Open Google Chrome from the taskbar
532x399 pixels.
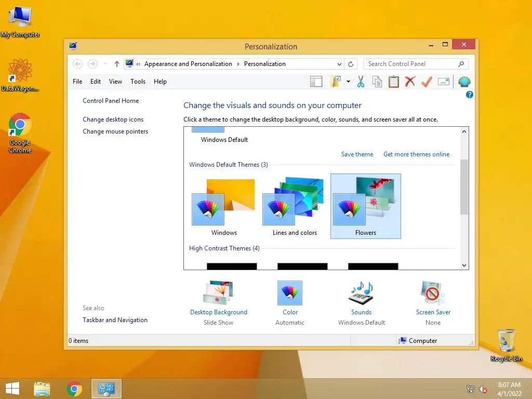[x=74, y=389]
